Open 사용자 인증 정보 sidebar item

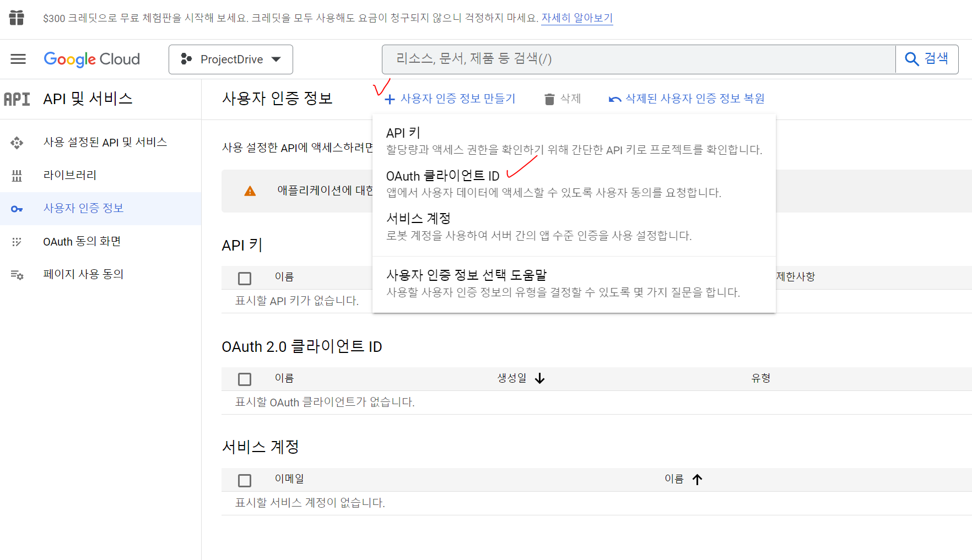pyautogui.click(x=100, y=209)
